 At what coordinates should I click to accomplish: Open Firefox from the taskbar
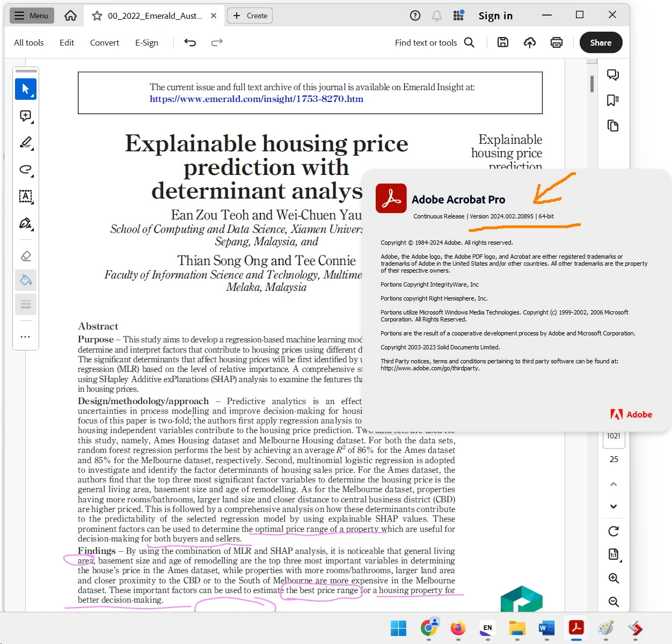tap(458, 628)
